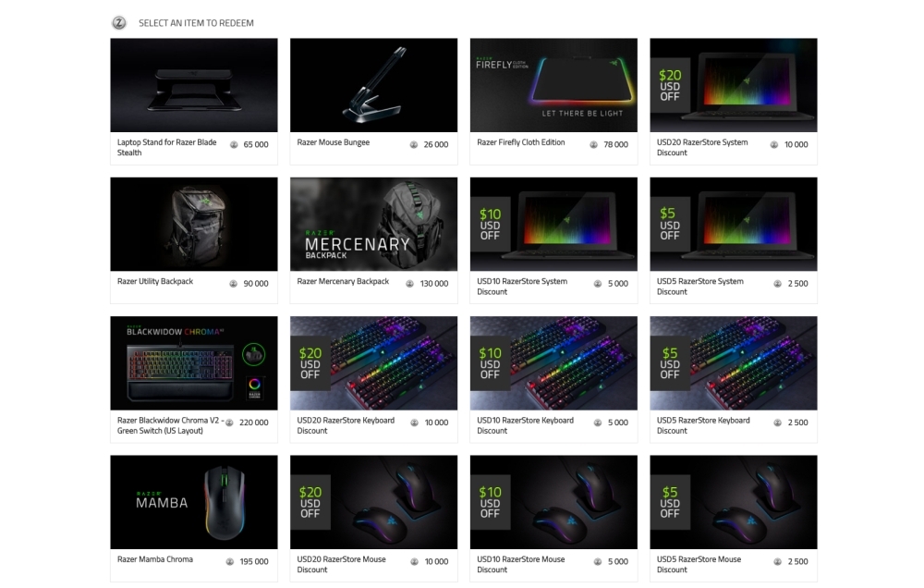The height and width of the screenshot is (588, 924).
Task: Click the coin icon for USD20 Mouse Discount
Action: 414,561
